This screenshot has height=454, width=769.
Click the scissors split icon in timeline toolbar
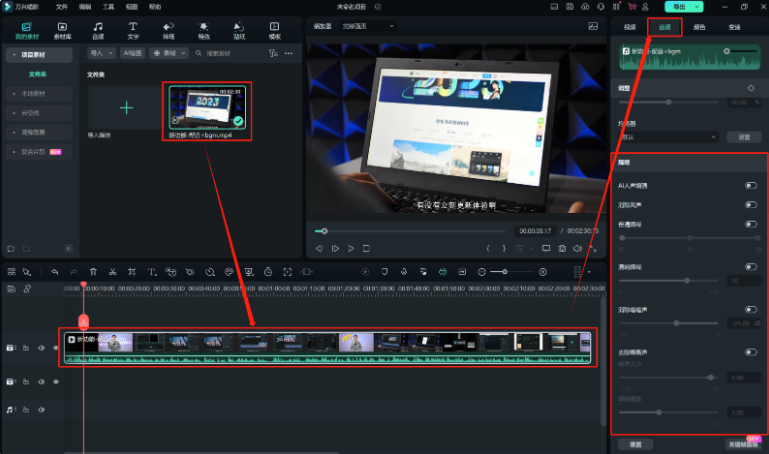pyautogui.click(x=113, y=272)
